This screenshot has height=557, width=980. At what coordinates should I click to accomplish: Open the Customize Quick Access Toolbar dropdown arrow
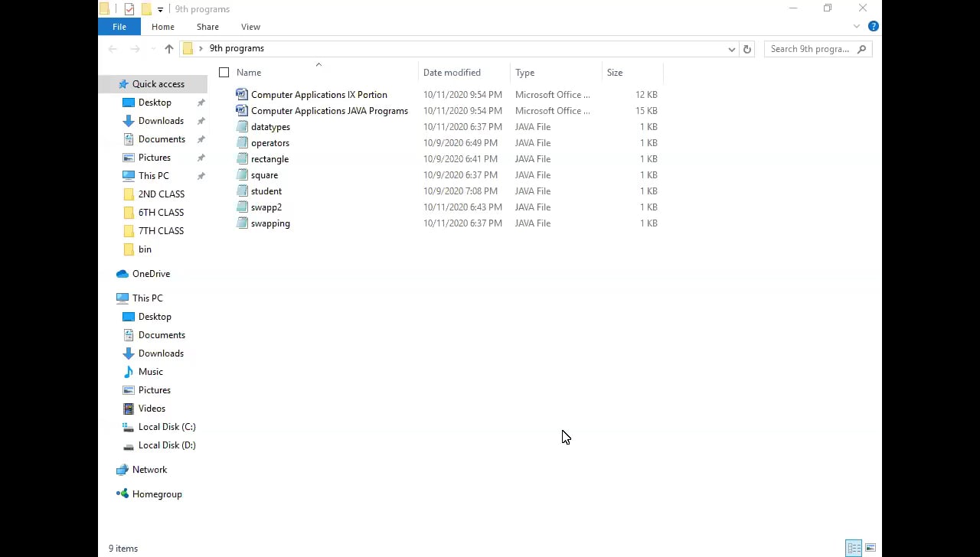[160, 9]
